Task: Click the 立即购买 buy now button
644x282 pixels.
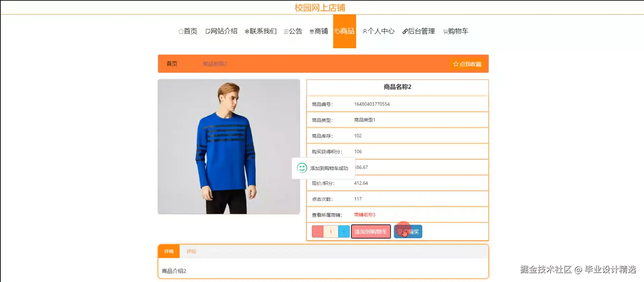Action: [x=408, y=231]
